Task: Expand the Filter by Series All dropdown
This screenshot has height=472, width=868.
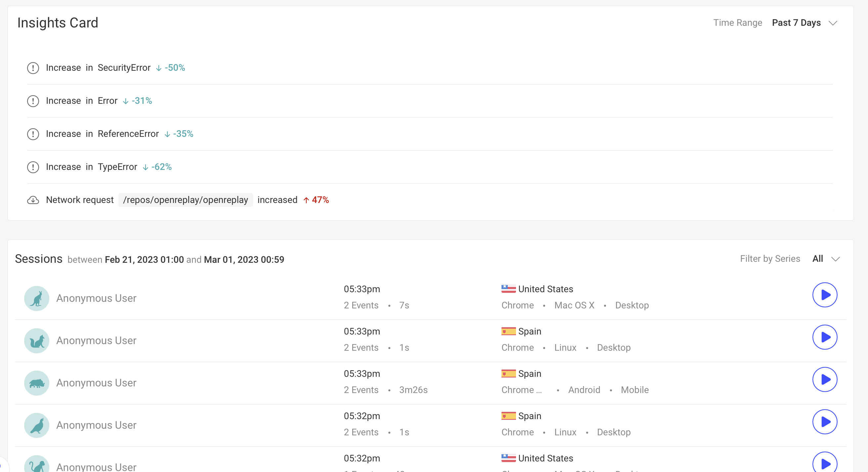Action: pyautogui.click(x=826, y=258)
